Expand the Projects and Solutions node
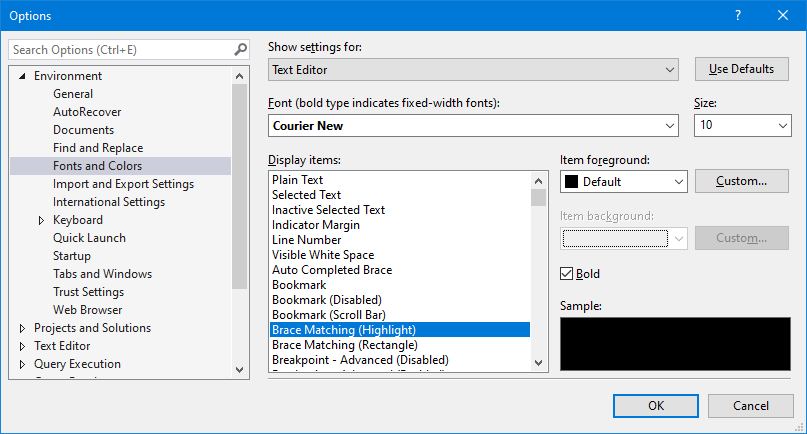This screenshot has width=807, height=434. pos(23,328)
